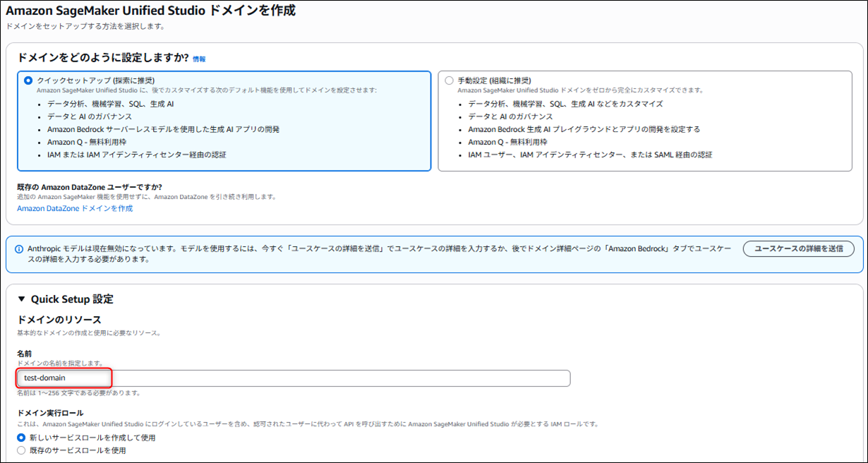Viewport: 868px width, 463px height.
Task: Click the 新しいサービスロールを作成して使用 label text
Action: (x=92, y=438)
